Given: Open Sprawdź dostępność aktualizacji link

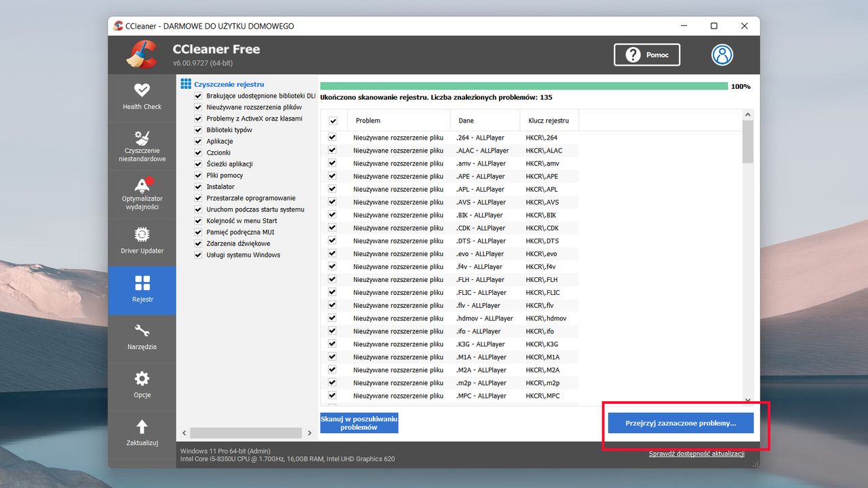Looking at the screenshot, I should click(x=698, y=453).
